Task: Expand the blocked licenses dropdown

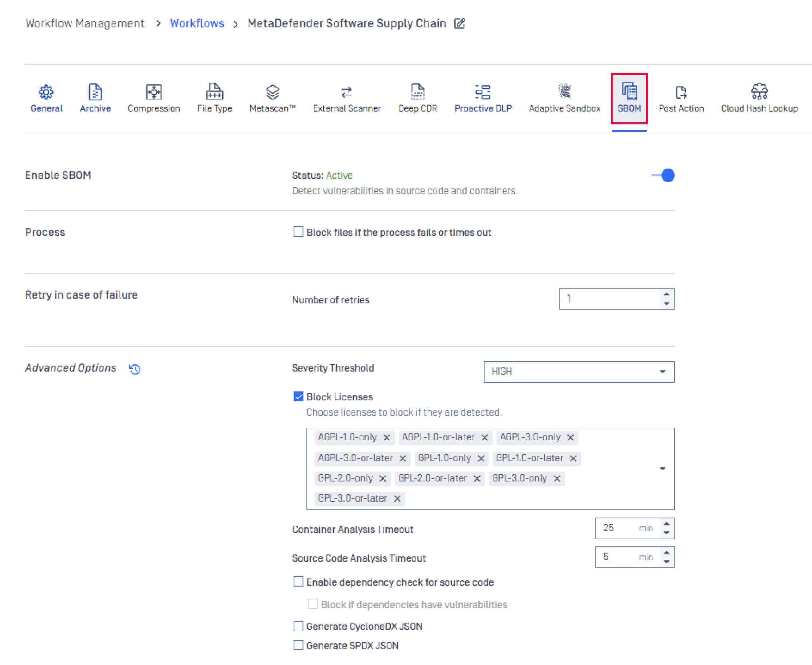Action: coord(662,468)
